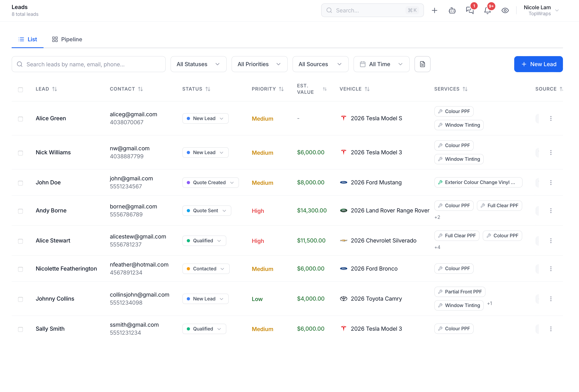Open the Johnny Collins lead name
Screen dimensions: 579x392
point(55,299)
